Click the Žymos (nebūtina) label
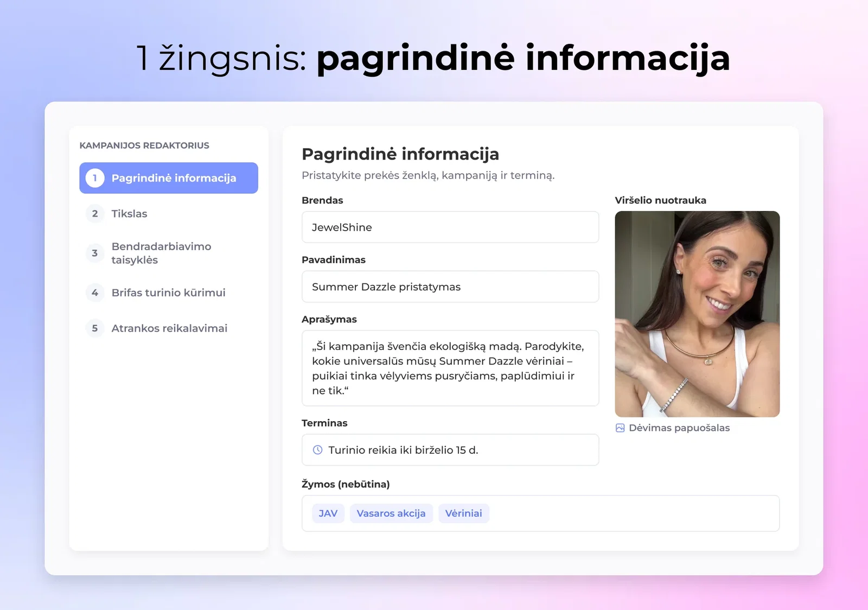868x610 pixels. [346, 484]
